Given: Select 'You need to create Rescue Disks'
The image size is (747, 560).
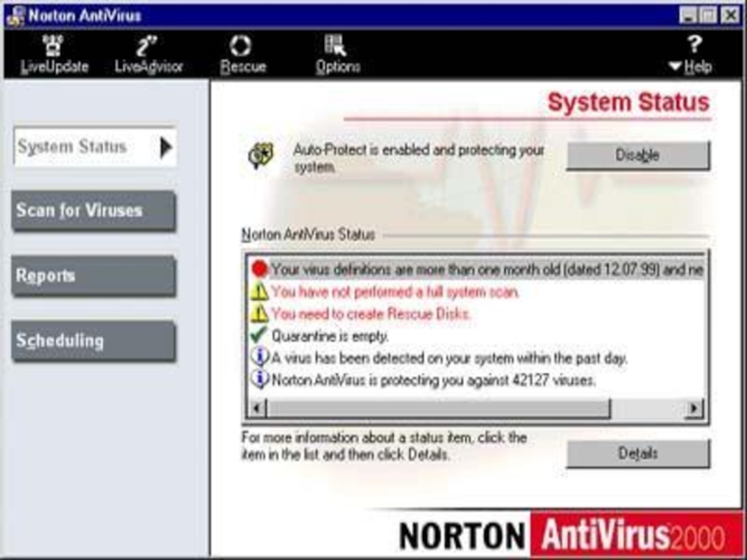Looking at the screenshot, I should (x=371, y=314).
